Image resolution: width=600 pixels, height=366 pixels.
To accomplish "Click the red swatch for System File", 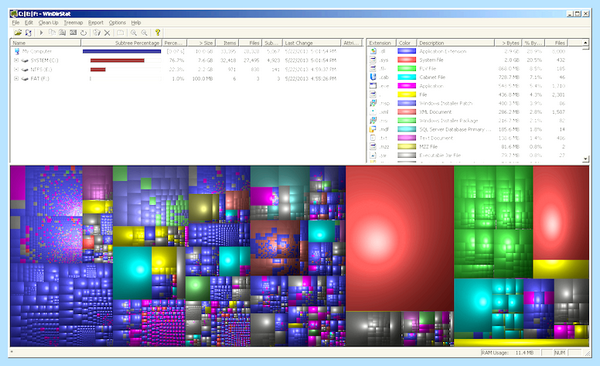I will click(x=407, y=60).
